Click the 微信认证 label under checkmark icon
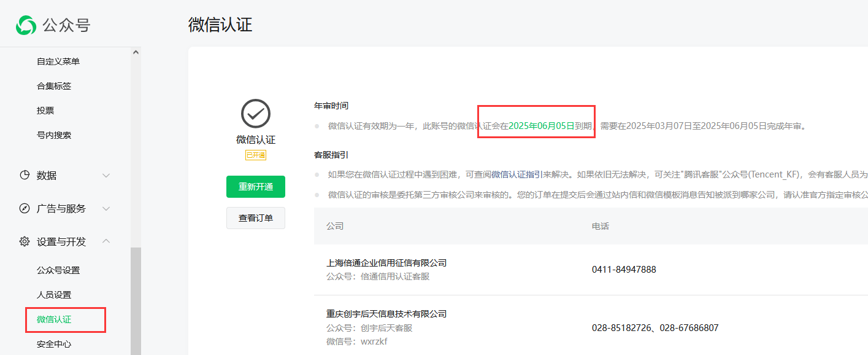 point(256,140)
